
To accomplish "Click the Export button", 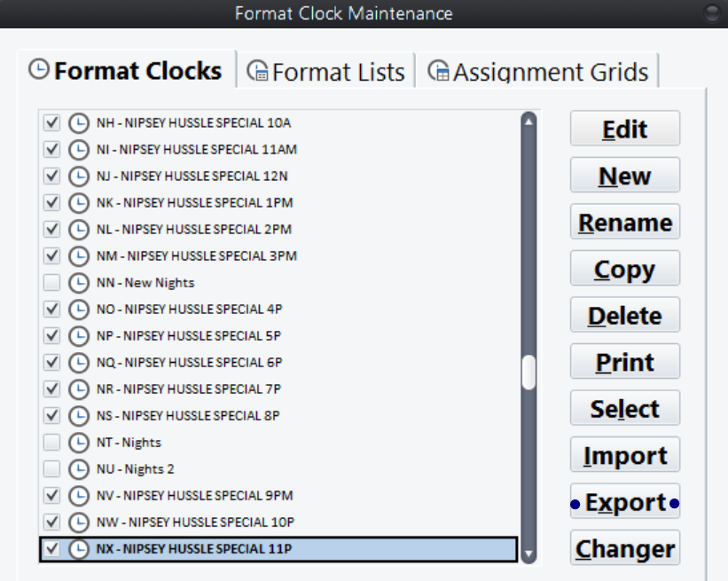I will pyautogui.click(x=625, y=501).
